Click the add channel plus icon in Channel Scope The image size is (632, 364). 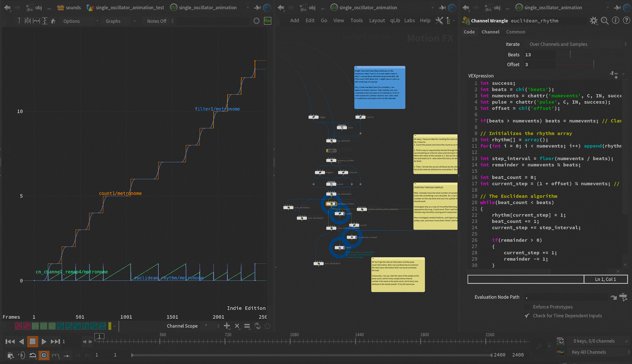[x=227, y=326]
